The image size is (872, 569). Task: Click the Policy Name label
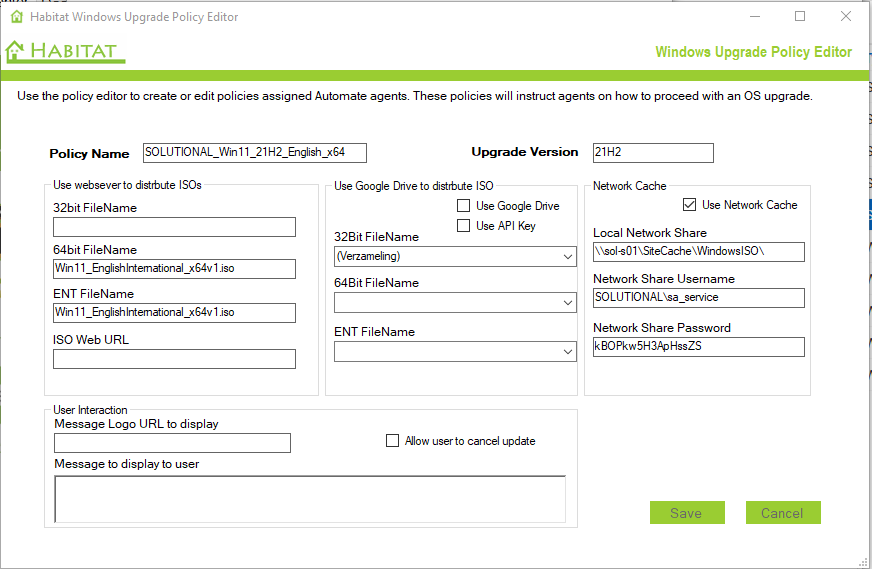coord(89,154)
